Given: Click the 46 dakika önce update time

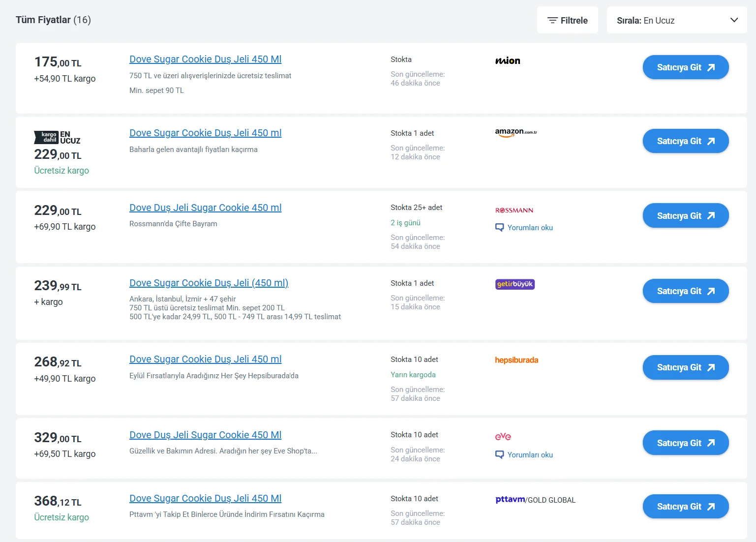Looking at the screenshot, I should click(415, 83).
